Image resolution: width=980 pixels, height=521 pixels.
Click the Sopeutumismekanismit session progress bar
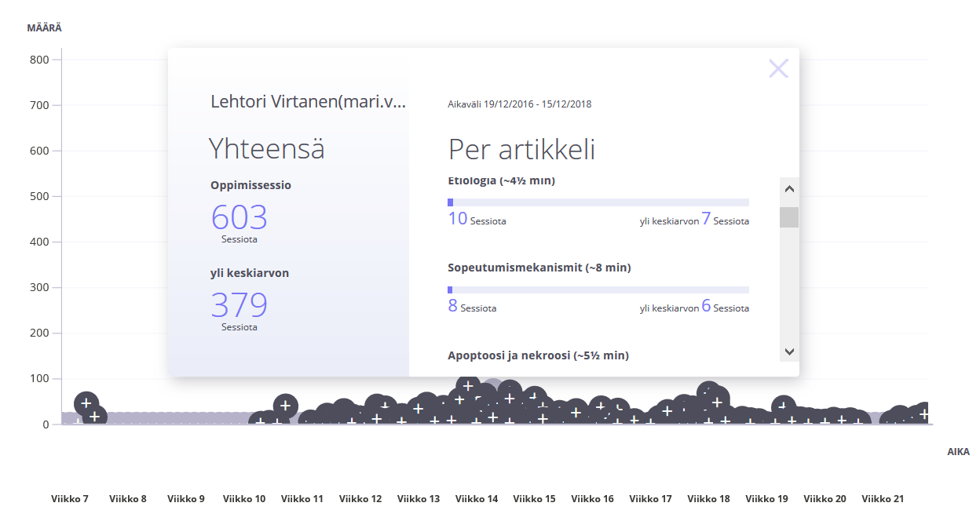pyautogui.click(x=598, y=290)
